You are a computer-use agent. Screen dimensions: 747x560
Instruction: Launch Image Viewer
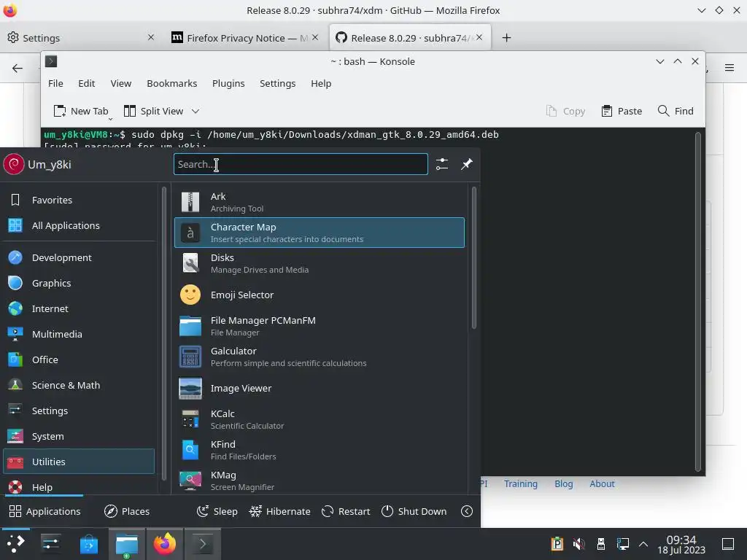(320, 388)
